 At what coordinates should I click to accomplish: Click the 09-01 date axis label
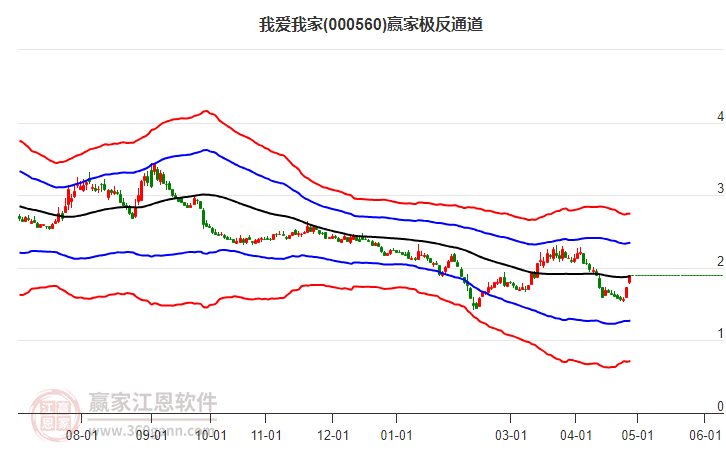point(151,435)
